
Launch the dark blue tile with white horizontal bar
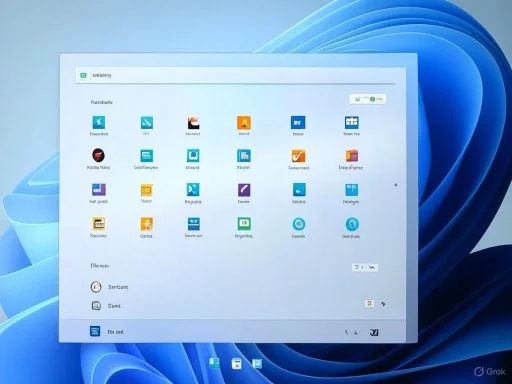pyautogui.click(x=194, y=224)
